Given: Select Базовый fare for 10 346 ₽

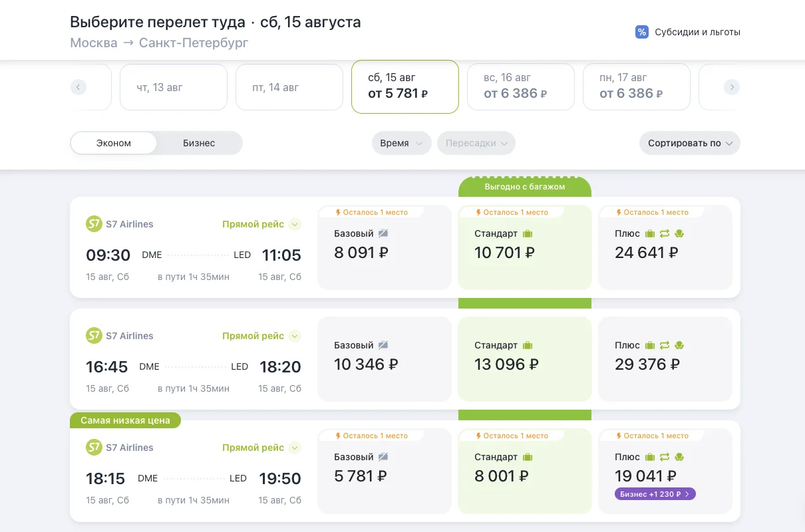Looking at the screenshot, I should coord(385,359).
